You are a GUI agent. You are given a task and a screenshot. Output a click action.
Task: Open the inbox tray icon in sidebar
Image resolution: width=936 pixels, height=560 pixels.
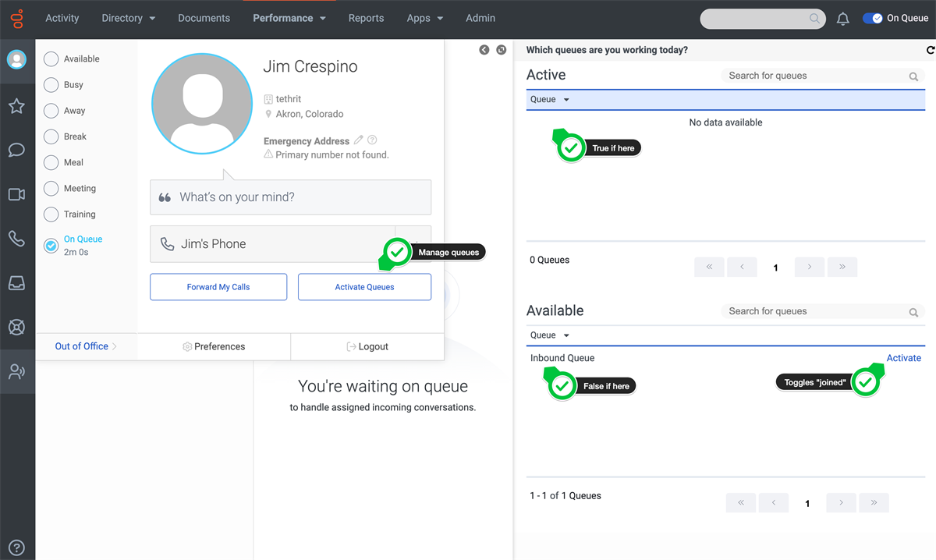coord(16,283)
